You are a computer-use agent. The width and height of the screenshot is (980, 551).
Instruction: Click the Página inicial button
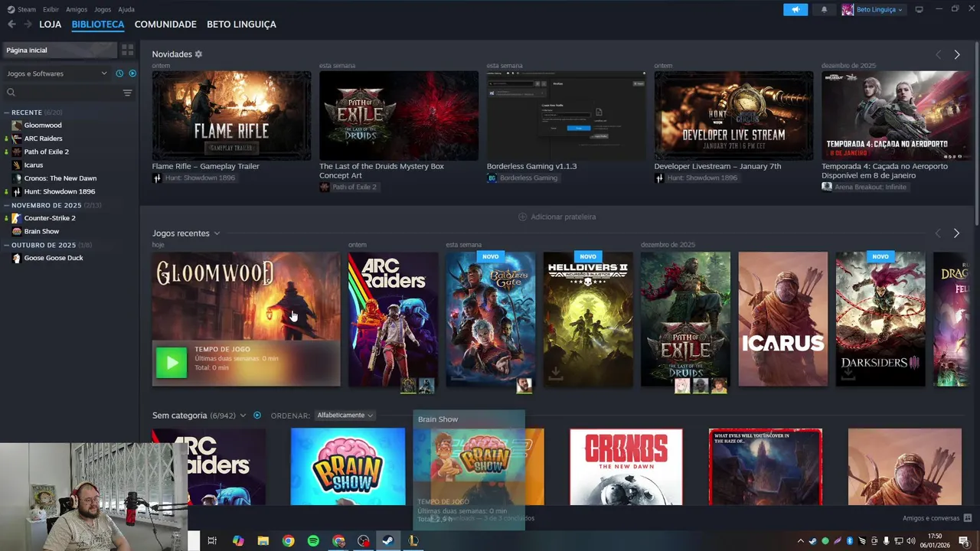click(x=60, y=50)
